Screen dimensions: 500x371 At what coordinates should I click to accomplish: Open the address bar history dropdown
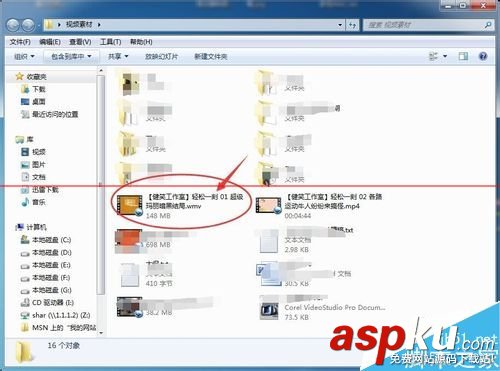click(340, 25)
